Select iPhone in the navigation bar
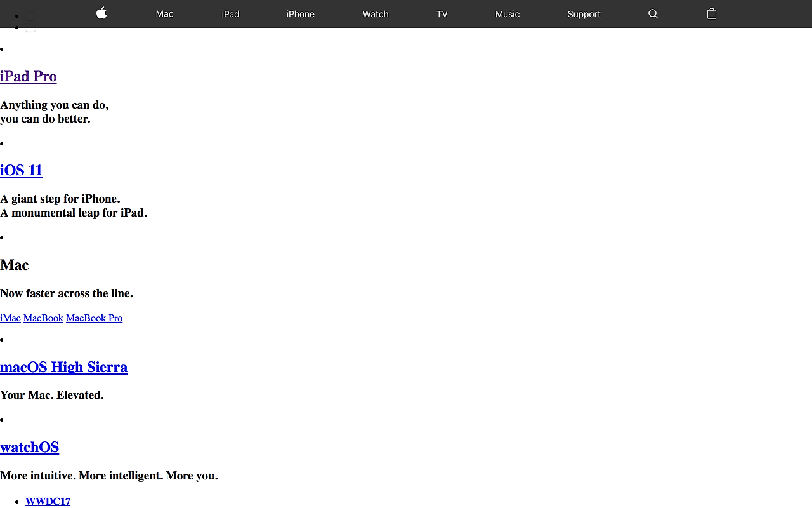 [301, 14]
